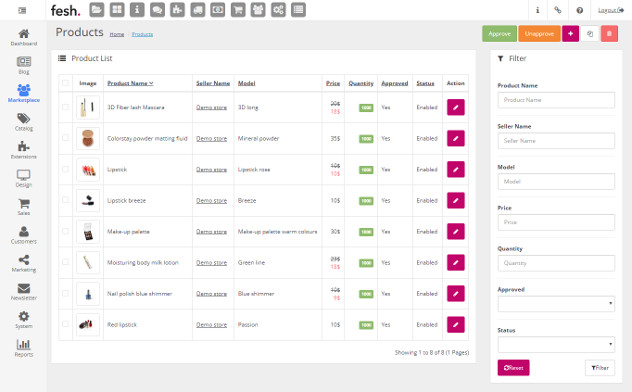Click the orange Unapprove button
This screenshot has width=632, height=392.
tap(539, 34)
